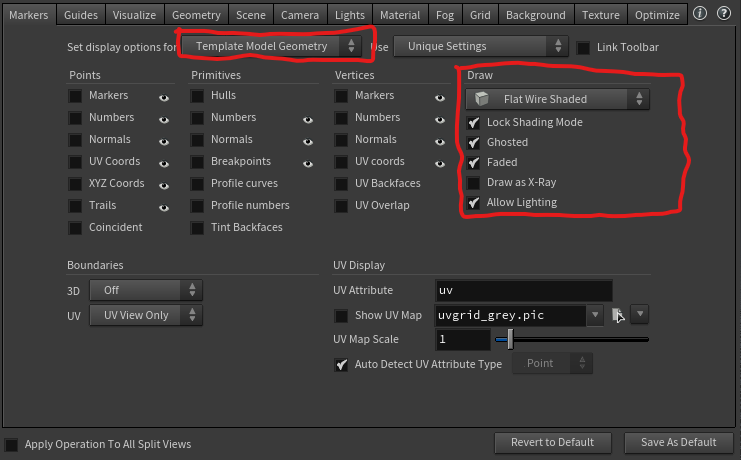Image resolution: width=741 pixels, height=460 pixels.
Task: Click the Revert to Default button
Action: (x=554, y=442)
